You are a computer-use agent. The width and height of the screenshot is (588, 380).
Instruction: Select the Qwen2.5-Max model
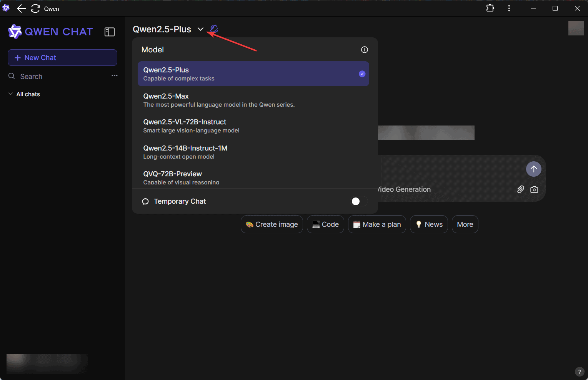tap(253, 100)
